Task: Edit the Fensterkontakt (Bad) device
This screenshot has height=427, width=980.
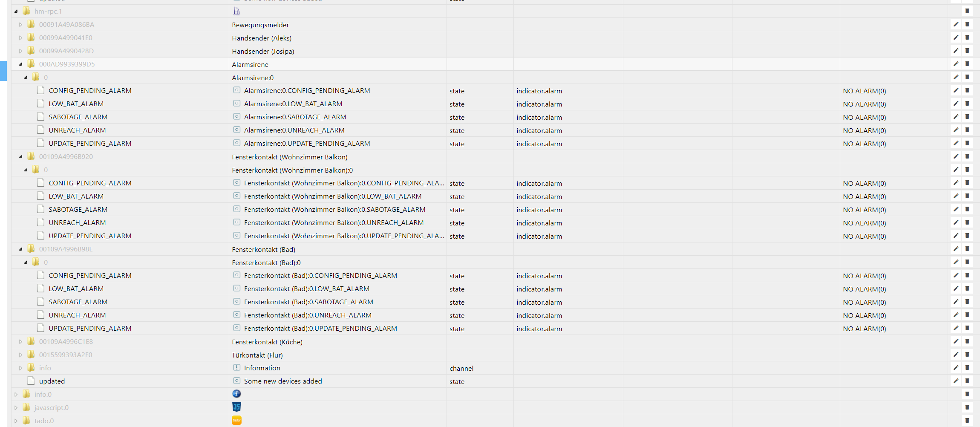Action: 956,249
